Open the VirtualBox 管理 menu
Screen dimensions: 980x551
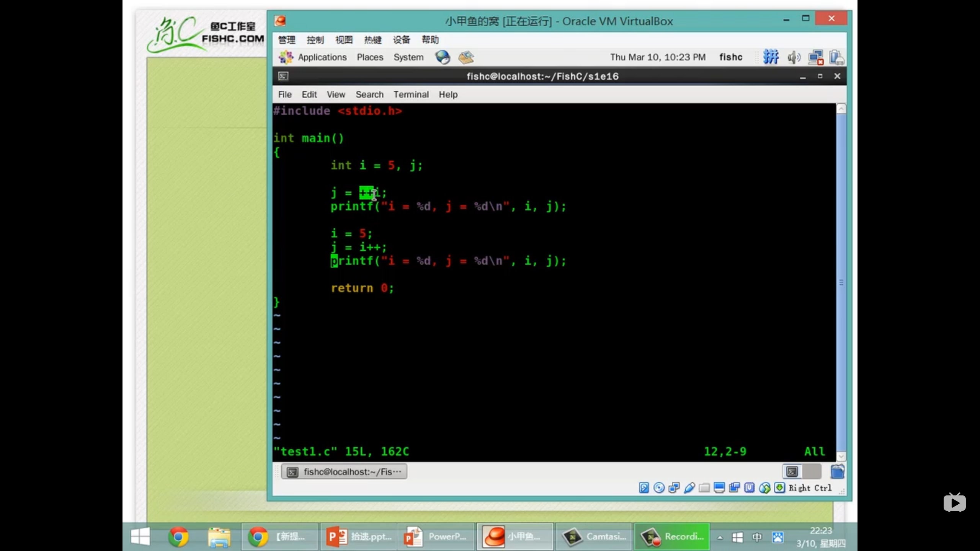point(286,40)
